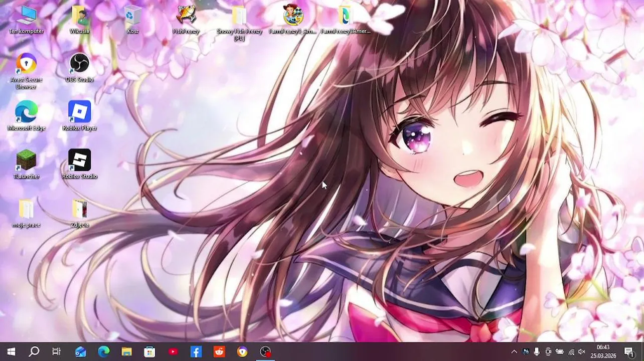Open the Wi-Fi network tray menu

point(571,352)
